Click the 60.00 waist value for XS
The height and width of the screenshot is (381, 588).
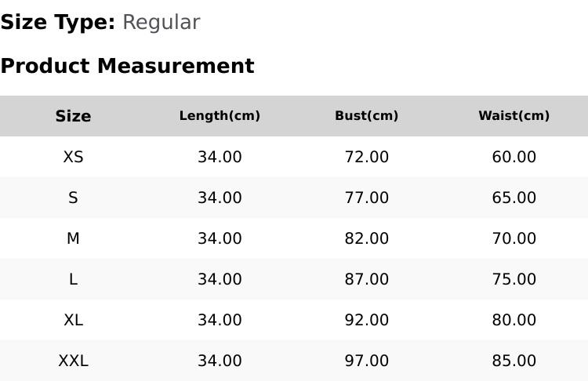click(x=514, y=157)
